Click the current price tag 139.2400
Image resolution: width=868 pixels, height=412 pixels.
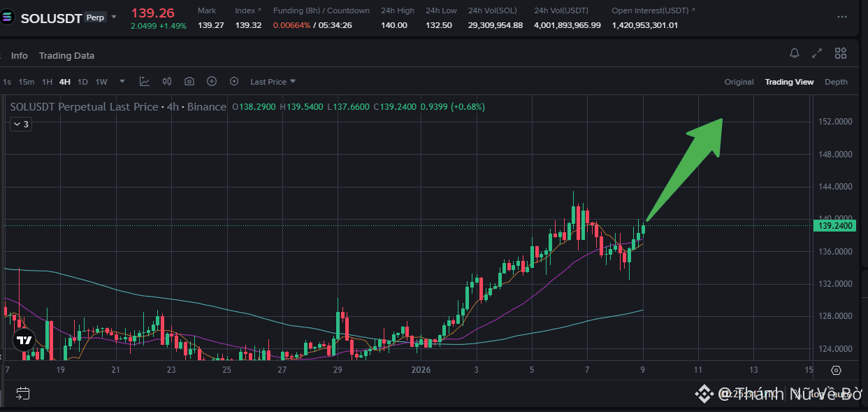834,225
